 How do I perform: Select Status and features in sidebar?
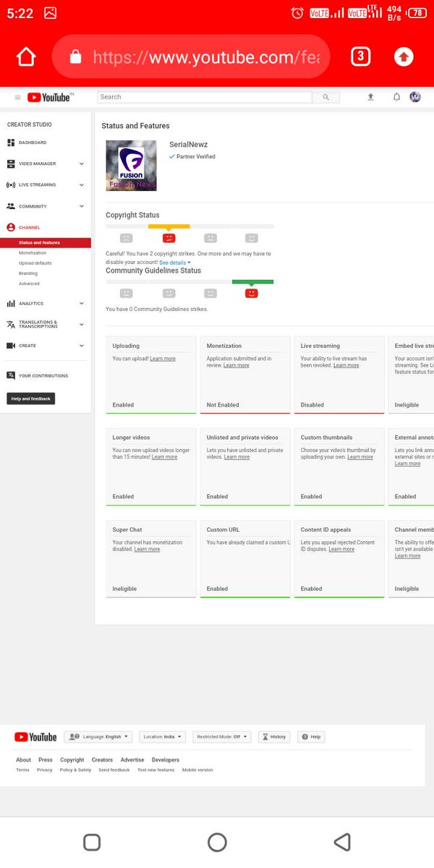tap(46, 243)
